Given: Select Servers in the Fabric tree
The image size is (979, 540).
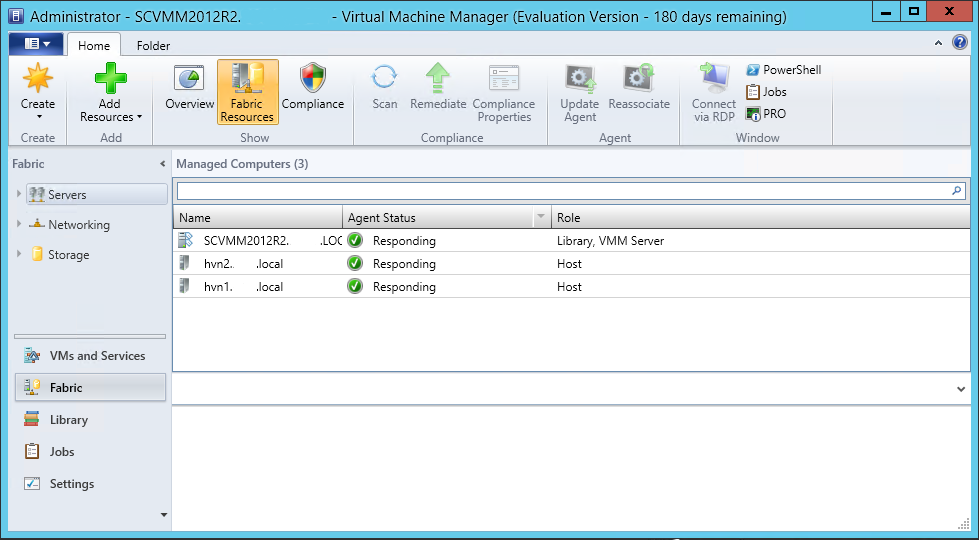Looking at the screenshot, I should point(97,195).
